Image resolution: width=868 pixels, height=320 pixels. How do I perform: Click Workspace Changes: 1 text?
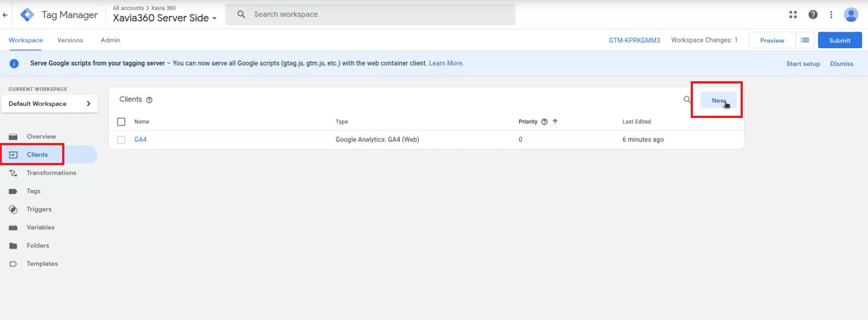pos(704,40)
